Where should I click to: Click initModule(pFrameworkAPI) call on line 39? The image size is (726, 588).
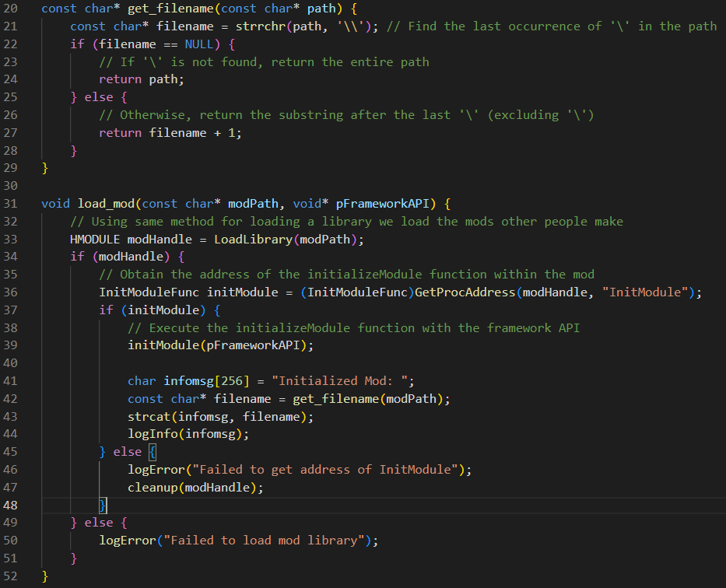[217, 345]
